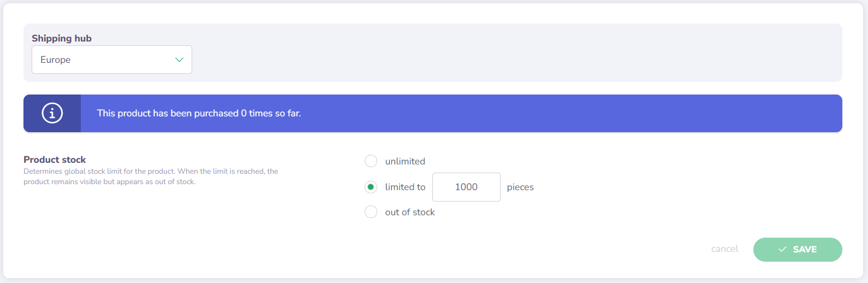The width and height of the screenshot is (868, 283).
Task: Click the 'out of stock' option label
Action: tap(410, 212)
